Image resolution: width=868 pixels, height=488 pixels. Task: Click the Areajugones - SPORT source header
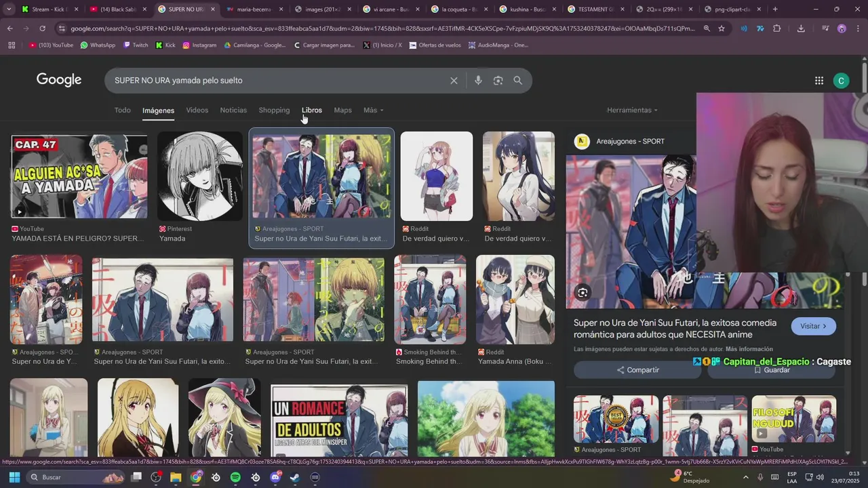(x=630, y=141)
